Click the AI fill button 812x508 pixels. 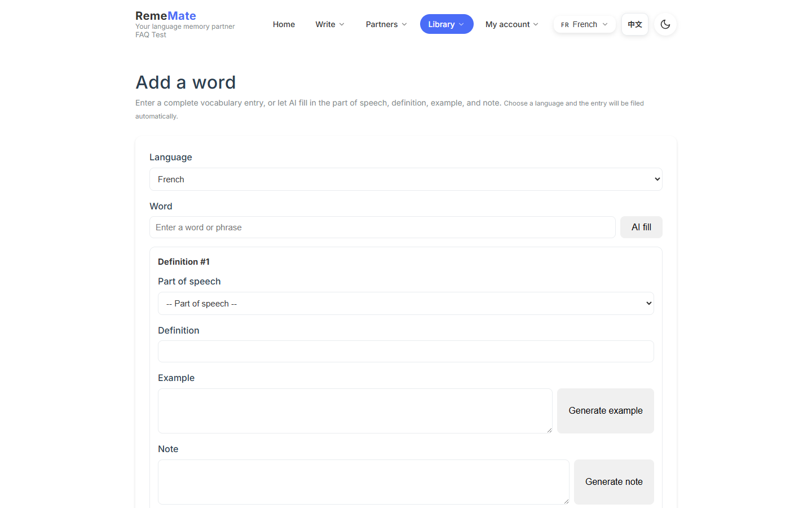point(641,227)
